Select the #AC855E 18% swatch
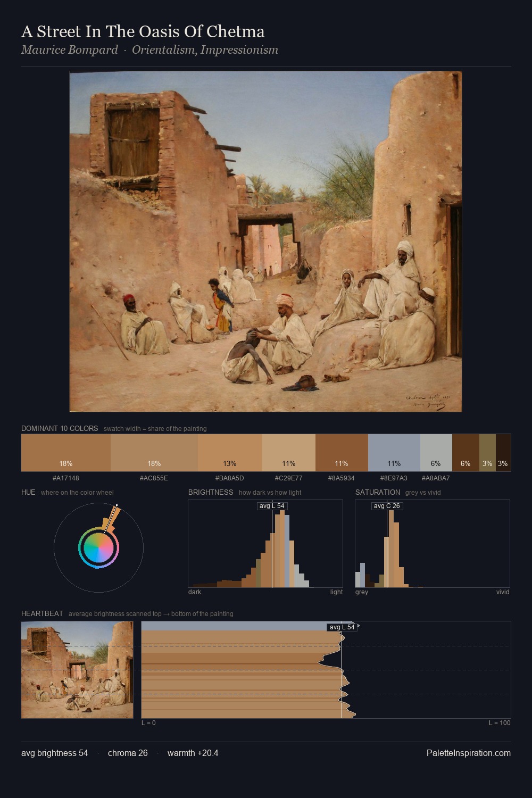Viewport: 532px width, 798px height. tap(154, 453)
